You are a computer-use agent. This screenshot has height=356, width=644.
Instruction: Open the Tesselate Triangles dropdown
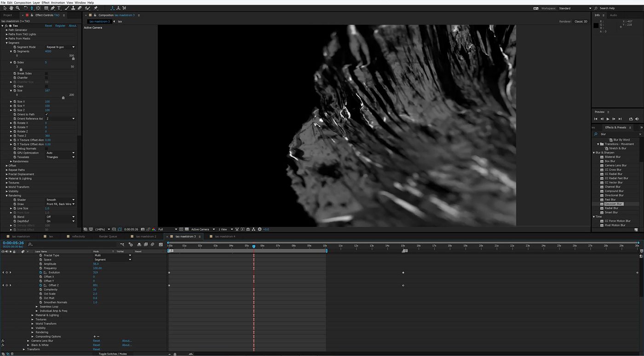click(60, 157)
